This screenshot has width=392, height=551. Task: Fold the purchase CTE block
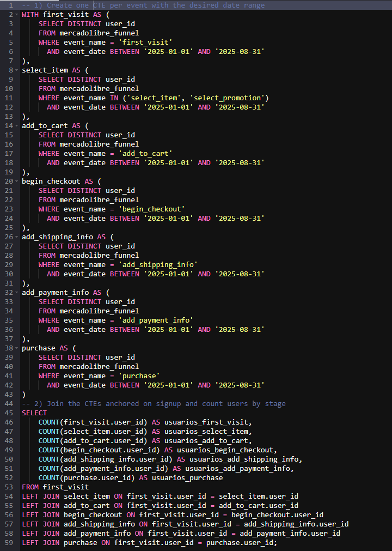(x=18, y=348)
